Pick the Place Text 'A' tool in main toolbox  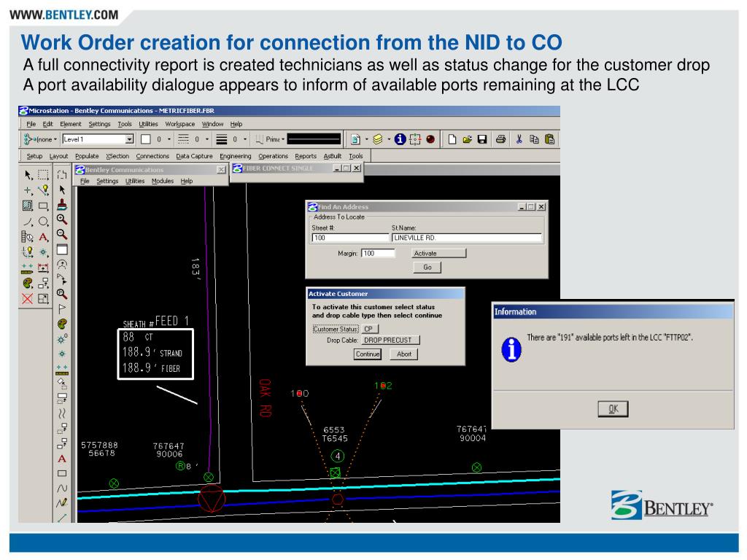click(x=43, y=237)
